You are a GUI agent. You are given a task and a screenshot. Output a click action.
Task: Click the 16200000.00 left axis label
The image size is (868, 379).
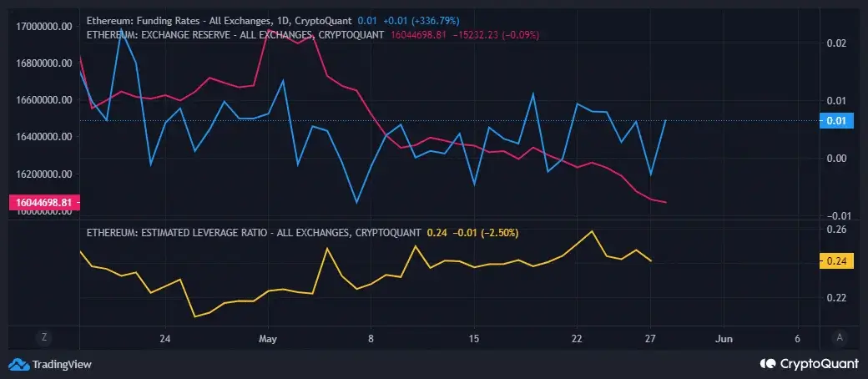[44, 174]
